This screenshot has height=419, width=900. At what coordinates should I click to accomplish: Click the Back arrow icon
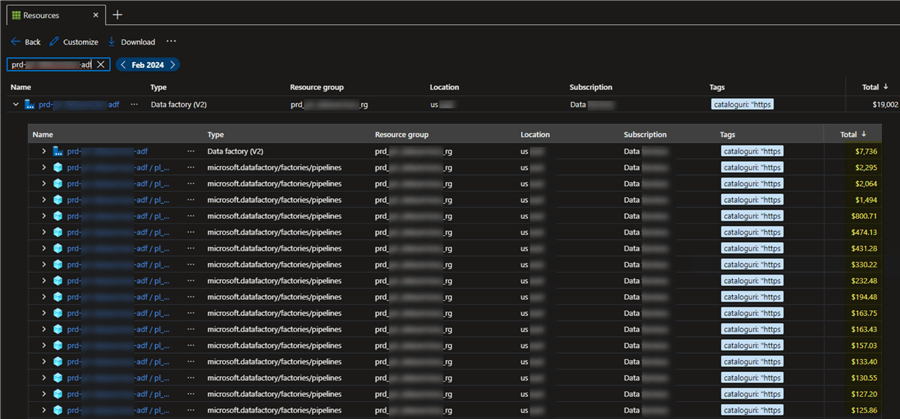pos(14,42)
